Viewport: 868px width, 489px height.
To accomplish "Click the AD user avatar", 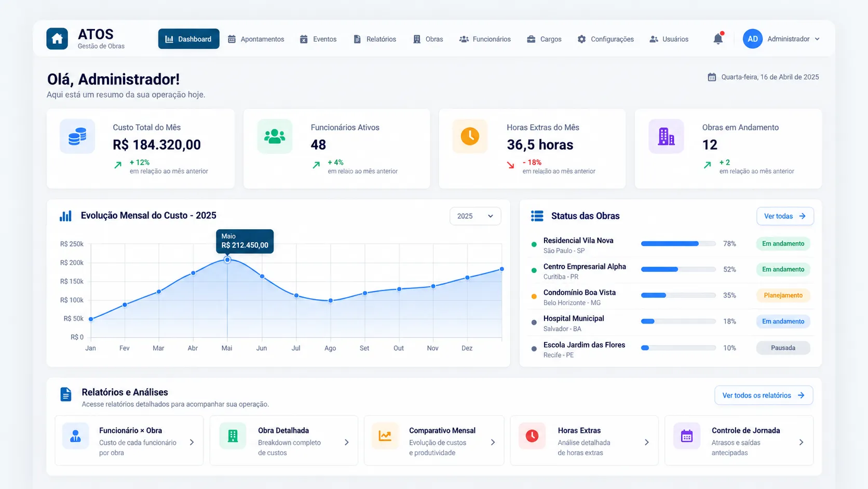I will [753, 39].
